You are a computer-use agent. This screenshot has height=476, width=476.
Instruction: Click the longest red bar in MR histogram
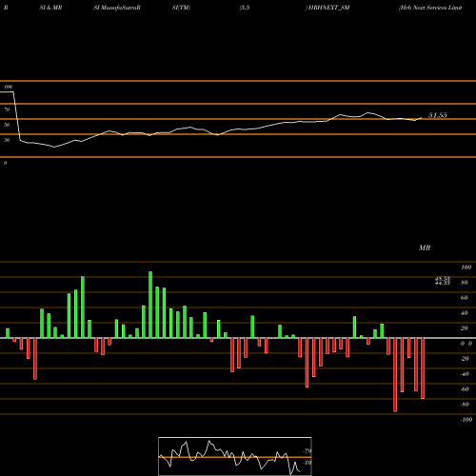[x=395, y=375]
